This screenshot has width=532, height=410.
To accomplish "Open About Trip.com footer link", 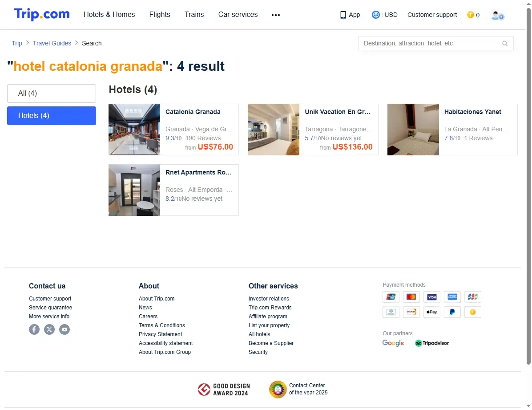I will click(x=157, y=299).
